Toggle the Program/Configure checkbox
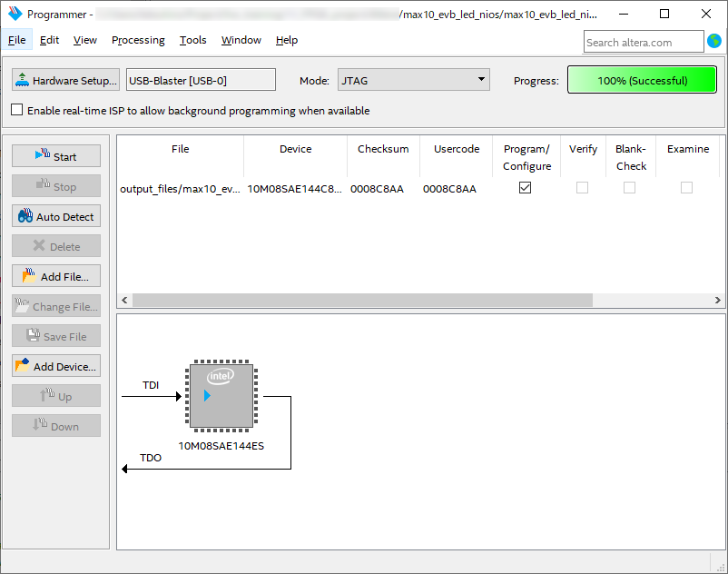 [x=525, y=188]
